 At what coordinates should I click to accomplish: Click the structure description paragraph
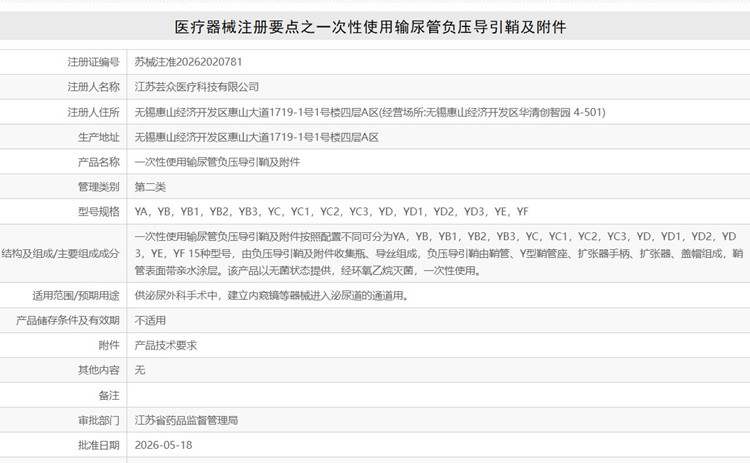tap(439, 254)
